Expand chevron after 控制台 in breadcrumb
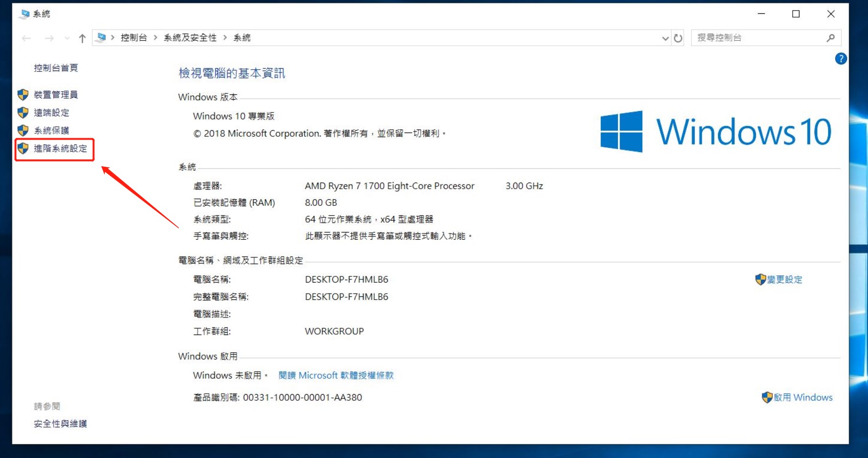The image size is (868, 458). tap(155, 38)
